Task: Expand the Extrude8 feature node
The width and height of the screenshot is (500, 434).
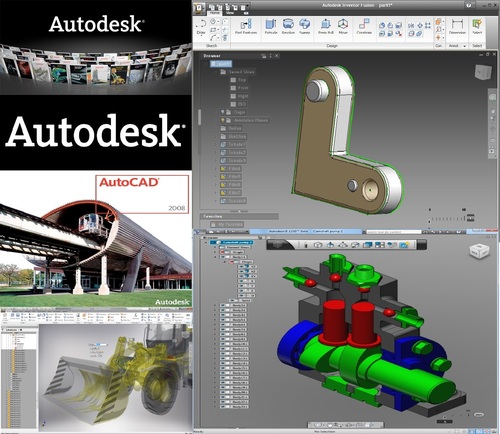Action: pos(216,201)
